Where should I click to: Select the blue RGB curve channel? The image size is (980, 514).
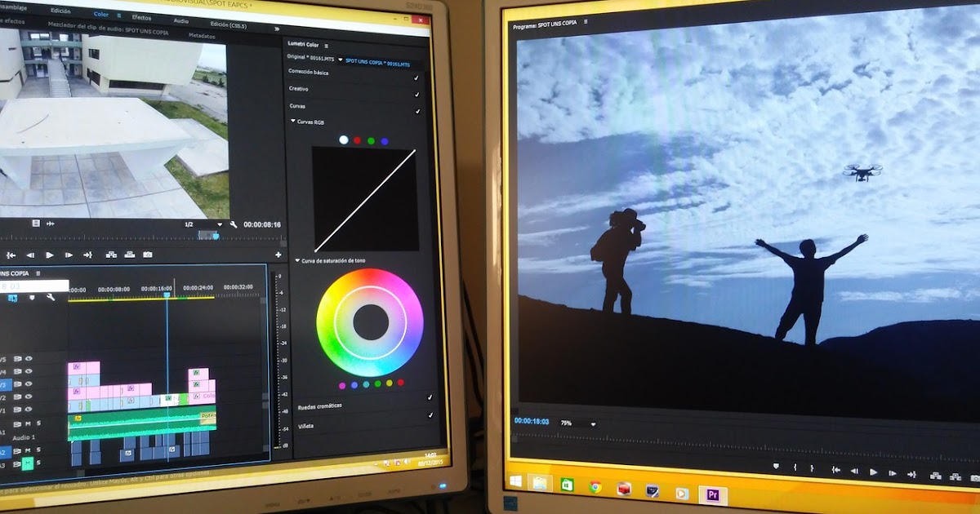384,140
